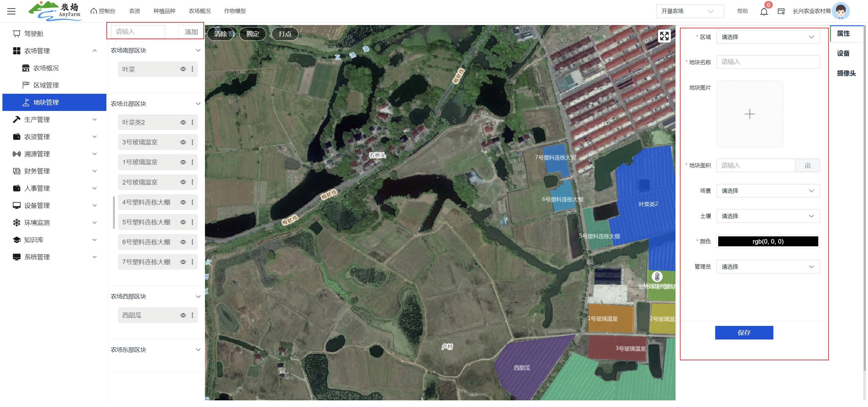Open the 区域 dropdown
The height and width of the screenshot is (407, 868).
coord(768,37)
